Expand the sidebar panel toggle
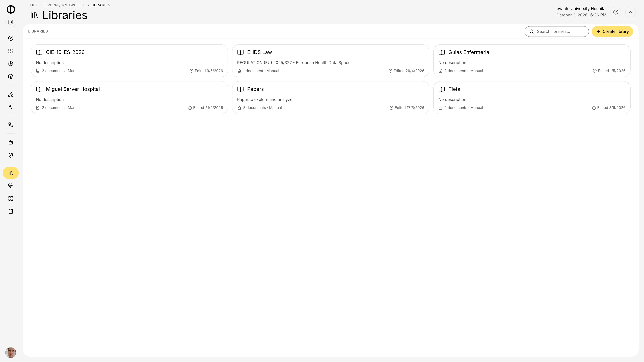Screen dimensions: 644x362 11,22
